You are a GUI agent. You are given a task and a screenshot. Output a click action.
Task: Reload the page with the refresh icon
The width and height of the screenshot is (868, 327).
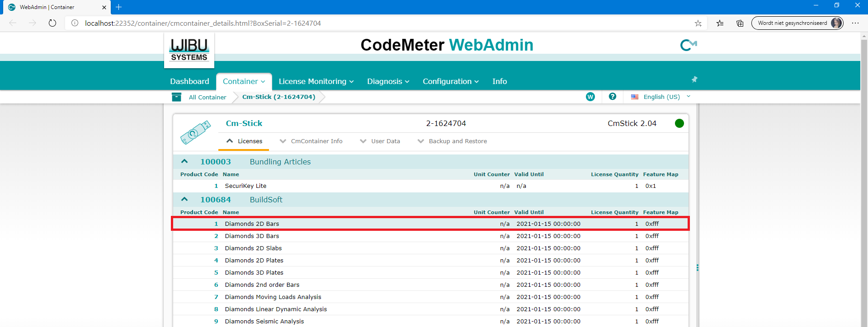(52, 23)
